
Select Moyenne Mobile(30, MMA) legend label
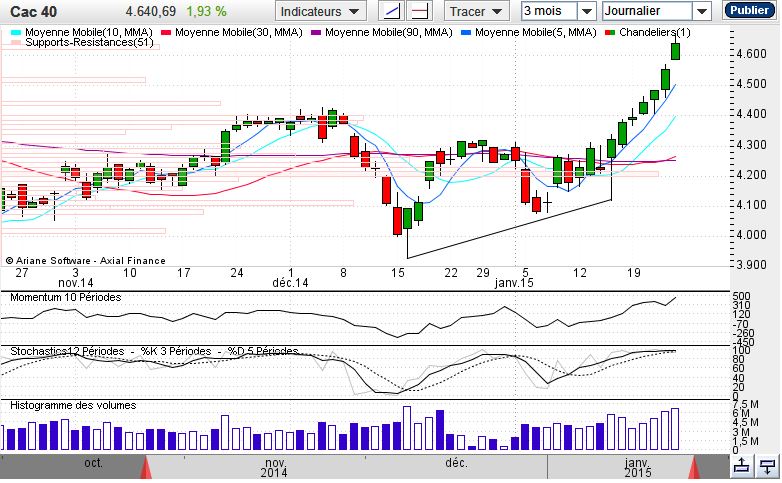point(238,32)
